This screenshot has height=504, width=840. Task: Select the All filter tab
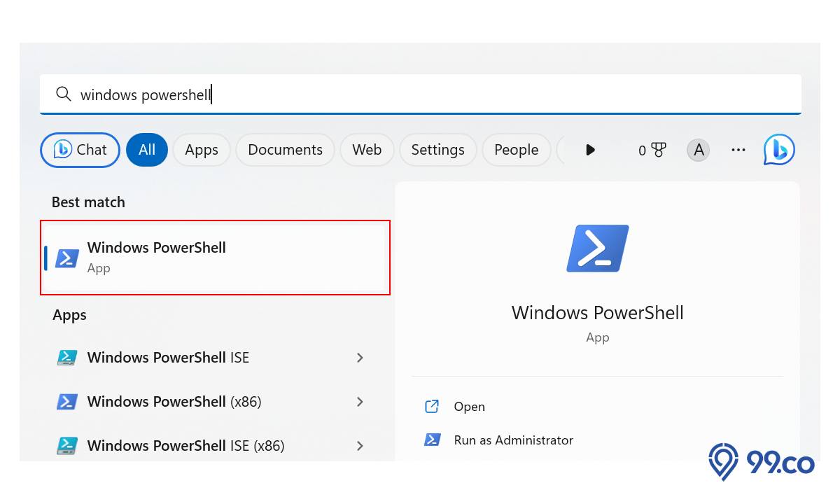pos(147,150)
